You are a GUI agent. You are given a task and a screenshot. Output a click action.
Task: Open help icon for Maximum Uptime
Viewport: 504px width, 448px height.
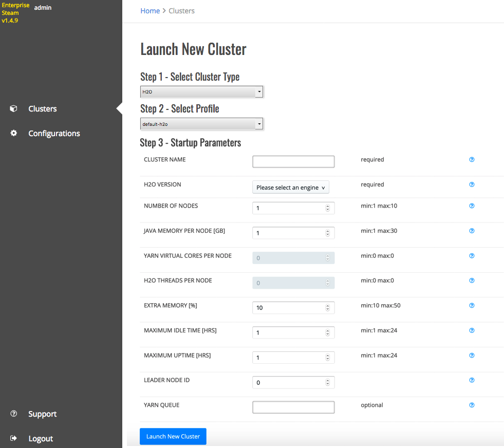[472, 356]
